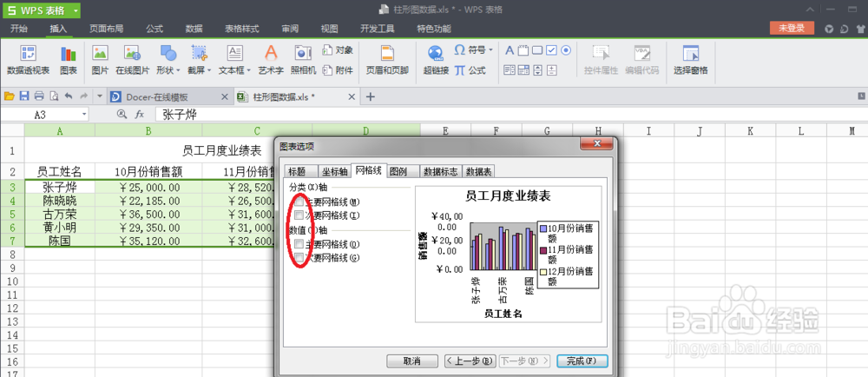Add a label form control (A icon)
The image size is (868, 377).
510,51
